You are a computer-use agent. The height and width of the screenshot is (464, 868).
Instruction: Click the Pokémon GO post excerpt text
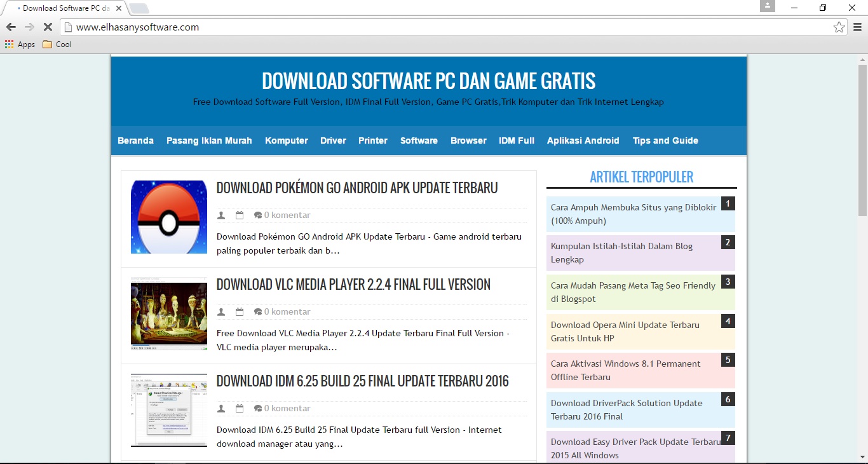point(369,243)
